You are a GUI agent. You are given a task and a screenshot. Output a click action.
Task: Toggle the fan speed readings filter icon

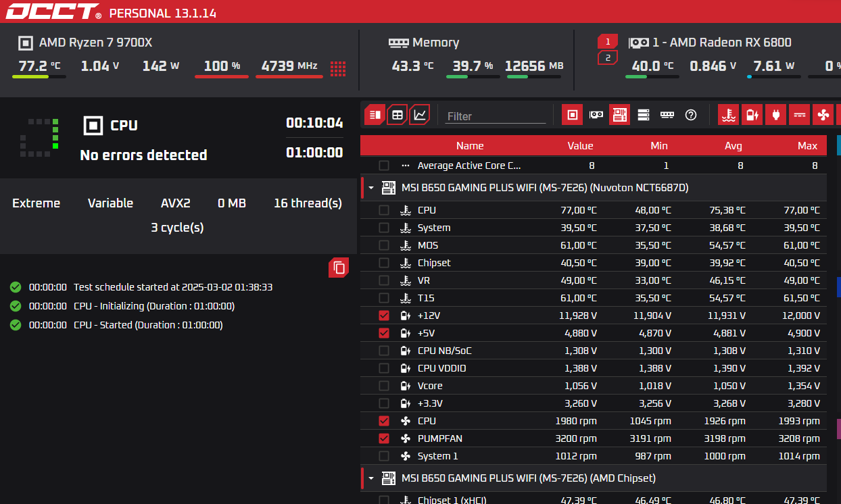point(823,115)
